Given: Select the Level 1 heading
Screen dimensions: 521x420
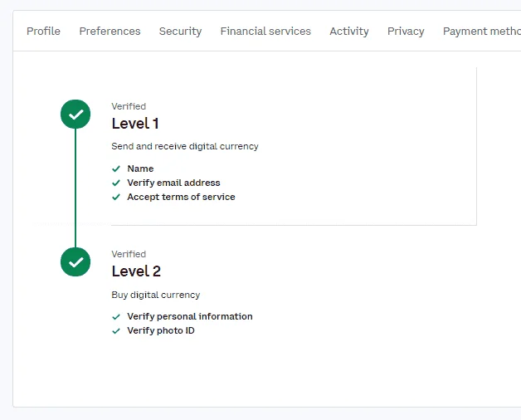Looking at the screenshot, I should pos(135,124).
